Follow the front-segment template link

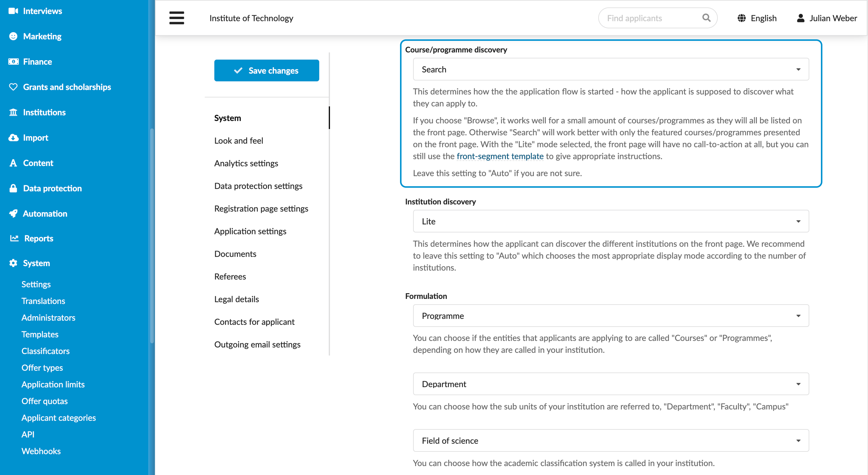click(x=500, y=156)
